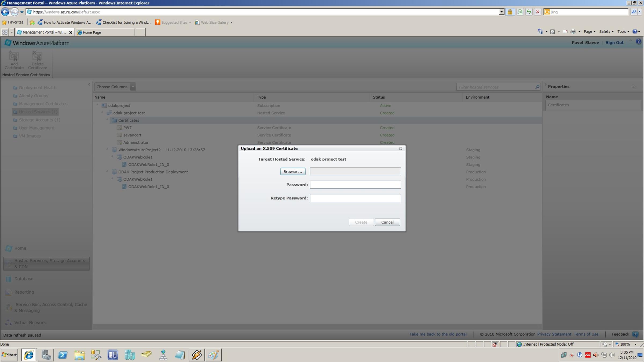Click the Windows Start button
Viewport: 644px width, 362px height.
(9, 355)
